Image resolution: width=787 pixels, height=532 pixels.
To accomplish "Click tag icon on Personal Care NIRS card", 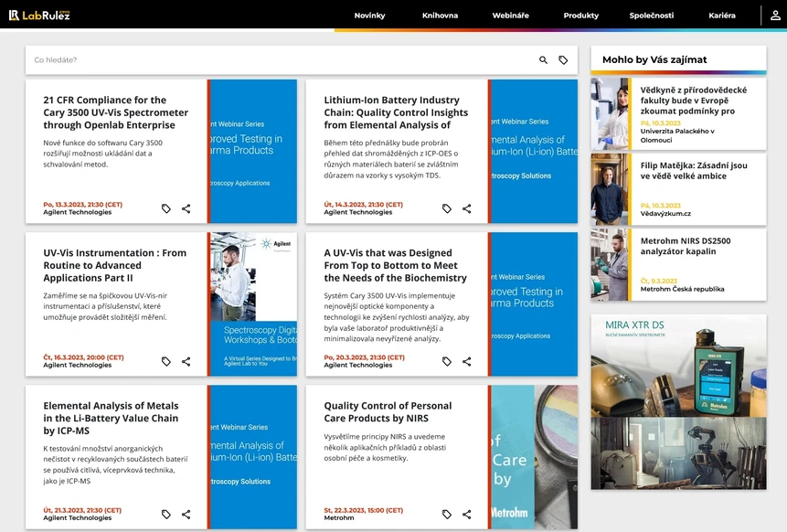I will click(x=447, y=514).
